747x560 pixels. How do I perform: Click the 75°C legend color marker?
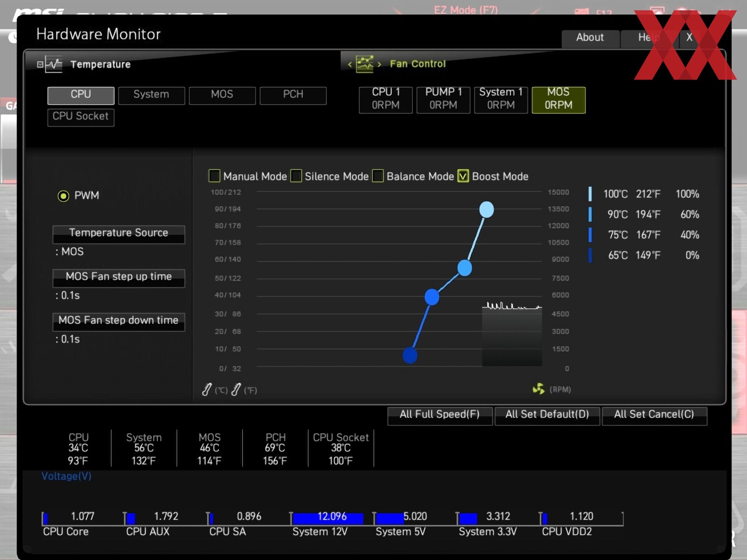[590, 235]
